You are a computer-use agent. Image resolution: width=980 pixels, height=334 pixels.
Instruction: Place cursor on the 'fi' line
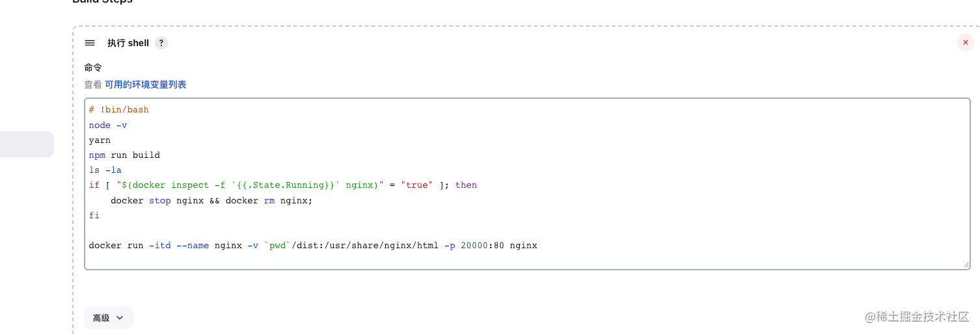pyautogui.click(x=94, y=216)
